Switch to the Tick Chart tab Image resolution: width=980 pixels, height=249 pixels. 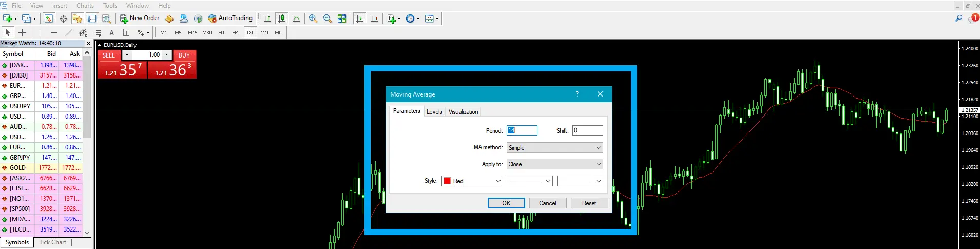tap(52, 242)
